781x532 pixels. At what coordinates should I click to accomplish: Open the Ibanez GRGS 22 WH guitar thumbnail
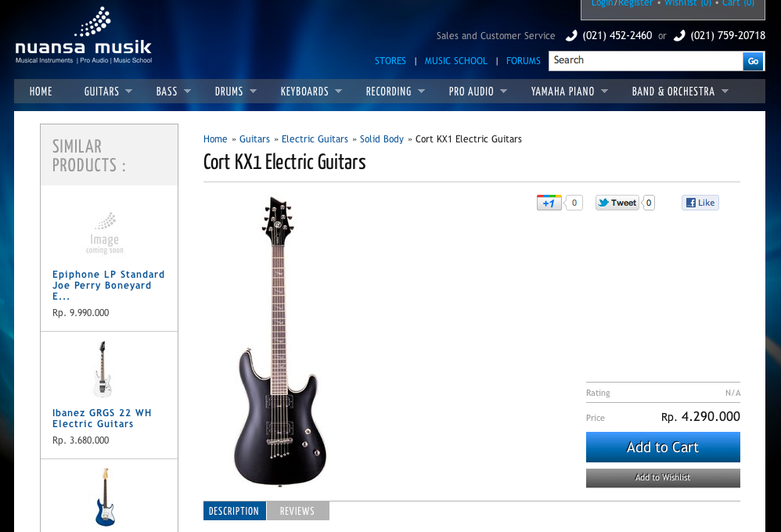click(x=103, y=369)
